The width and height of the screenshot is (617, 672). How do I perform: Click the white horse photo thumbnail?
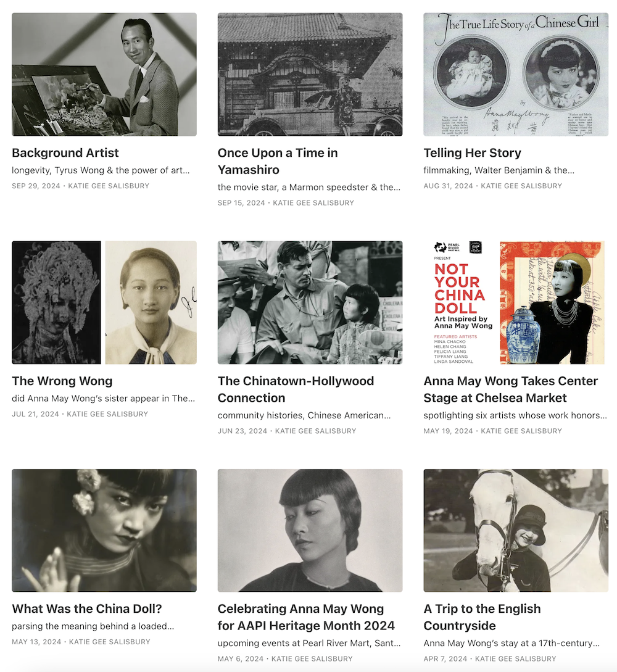tap(516, 530)
